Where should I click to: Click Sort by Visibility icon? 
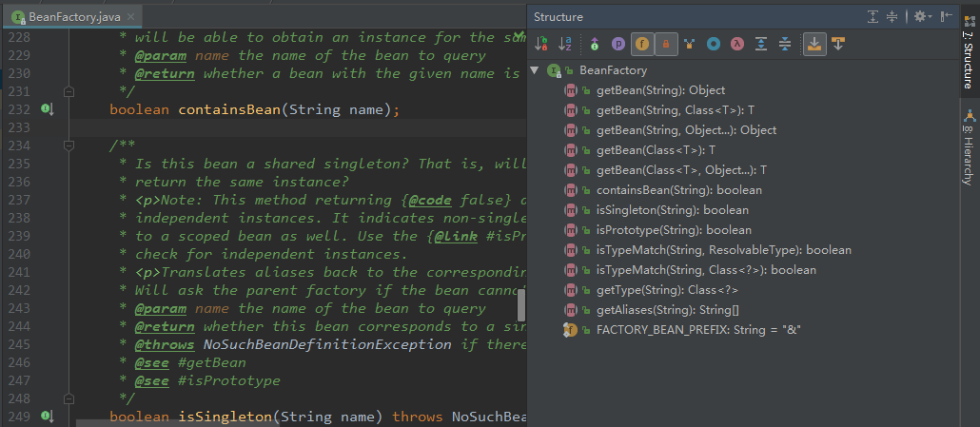coord(541,44)
